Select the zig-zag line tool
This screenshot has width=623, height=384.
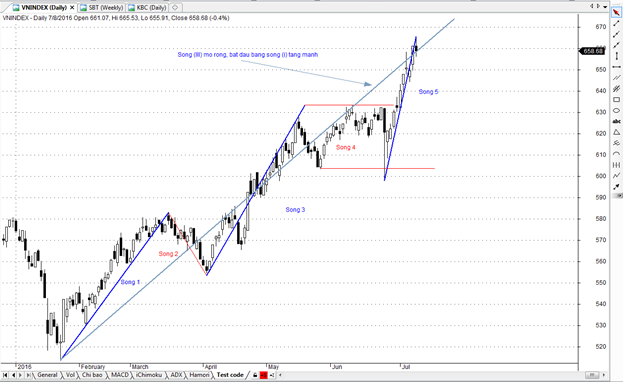pos(616,175)
